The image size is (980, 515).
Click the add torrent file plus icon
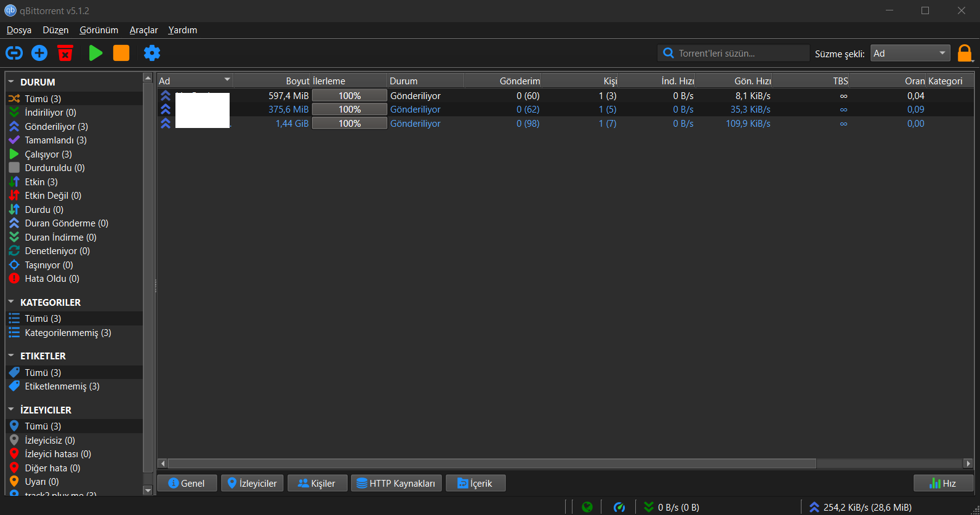39,54
